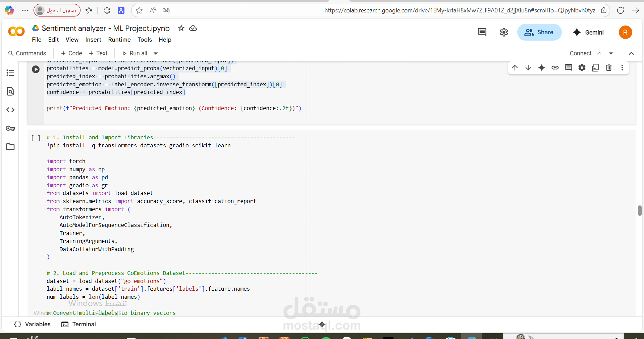The height and width of the screenshot is (339, 644).
Task: Open the View menu
Action: (x=72, y=40)
